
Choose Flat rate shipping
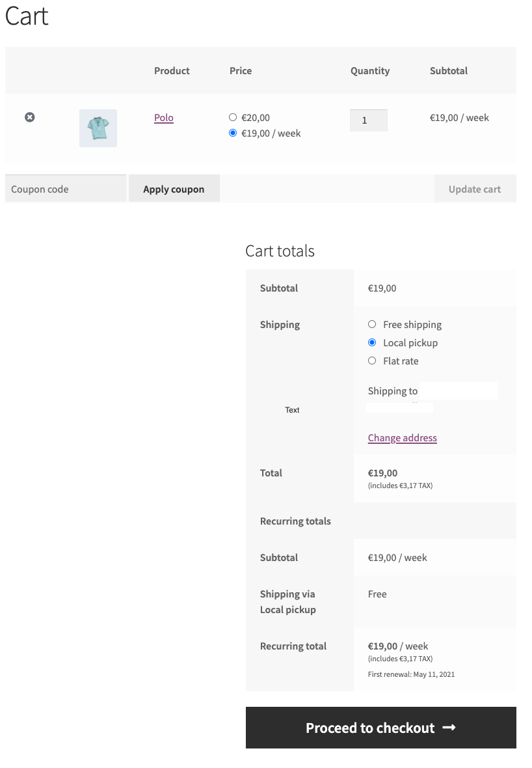pyautogui.click(x=371, y=361)
